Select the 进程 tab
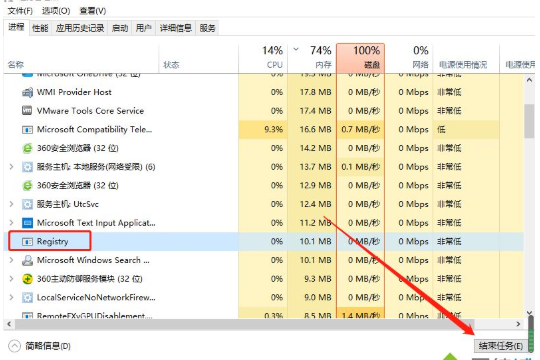The height and width of the screenshot is (360, 540). pyautogui.click(x=16, y=27)
